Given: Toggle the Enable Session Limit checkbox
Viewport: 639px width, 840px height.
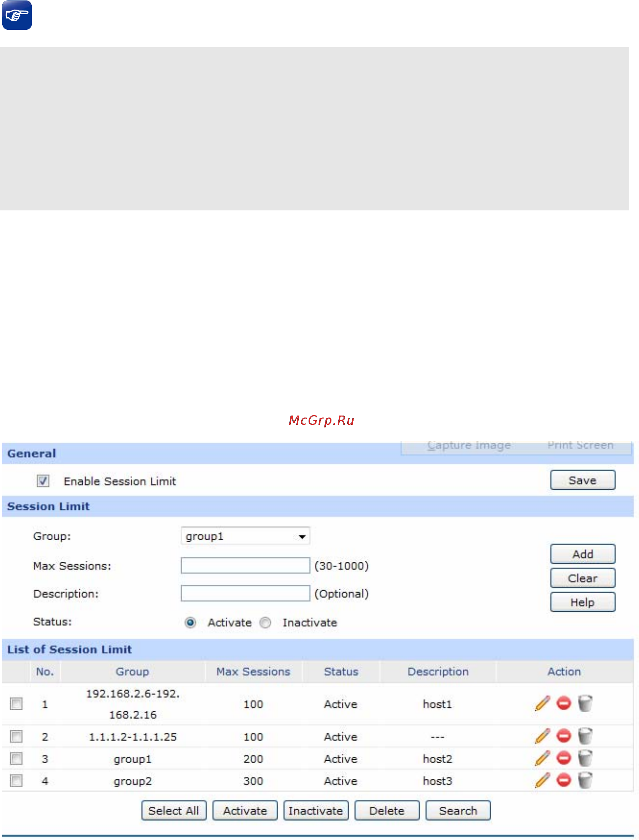Looking at the screenshot, I should [x=43, y=481].
